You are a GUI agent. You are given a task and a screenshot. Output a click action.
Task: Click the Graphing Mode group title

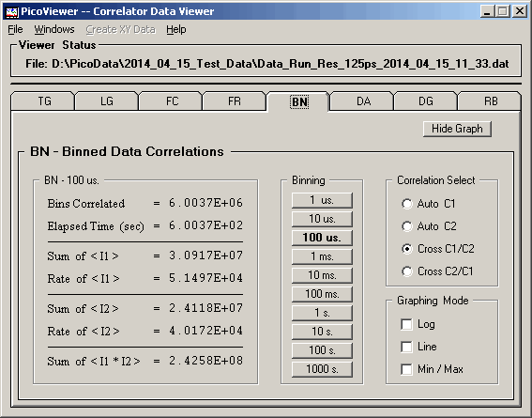433,301
